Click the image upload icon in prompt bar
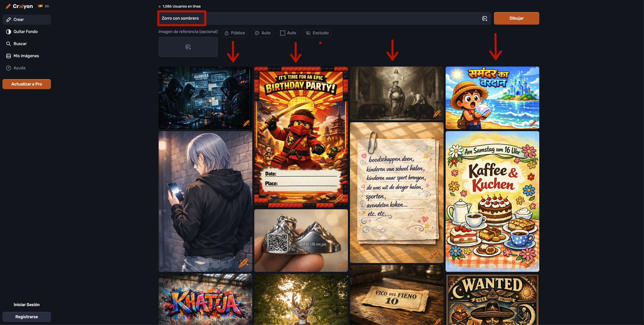 tap(485, 18)
